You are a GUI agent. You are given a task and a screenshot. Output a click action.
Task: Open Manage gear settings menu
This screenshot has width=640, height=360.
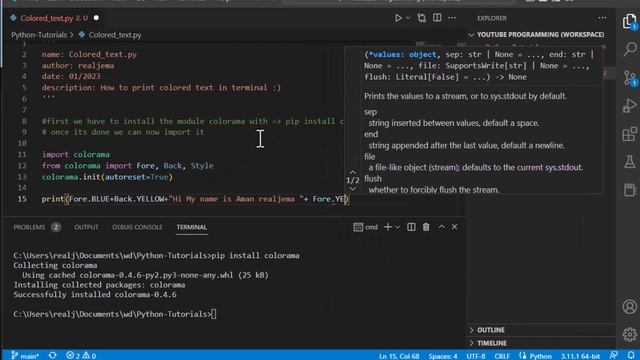(x=630, y=334)
